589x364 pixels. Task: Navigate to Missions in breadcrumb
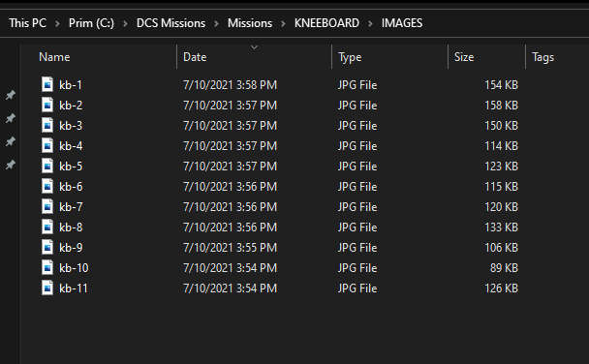[x=250, y=23]
